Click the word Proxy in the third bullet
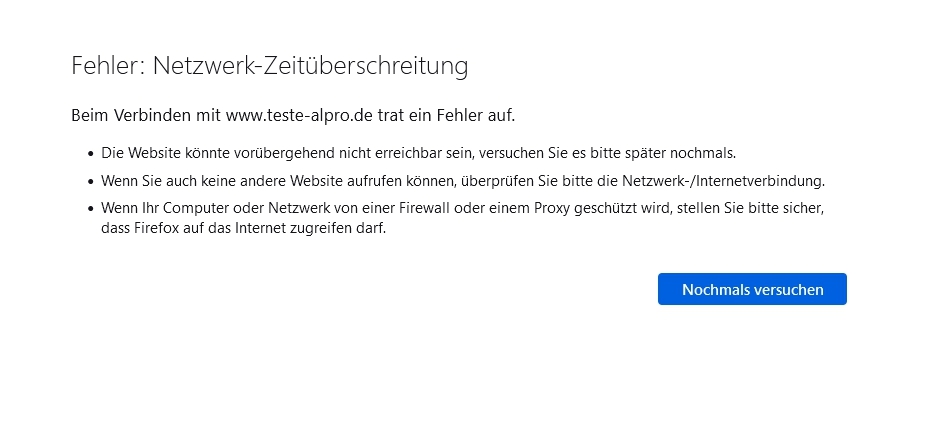The height and width of the screenshot is (435, 943). (x=553, y=209)
